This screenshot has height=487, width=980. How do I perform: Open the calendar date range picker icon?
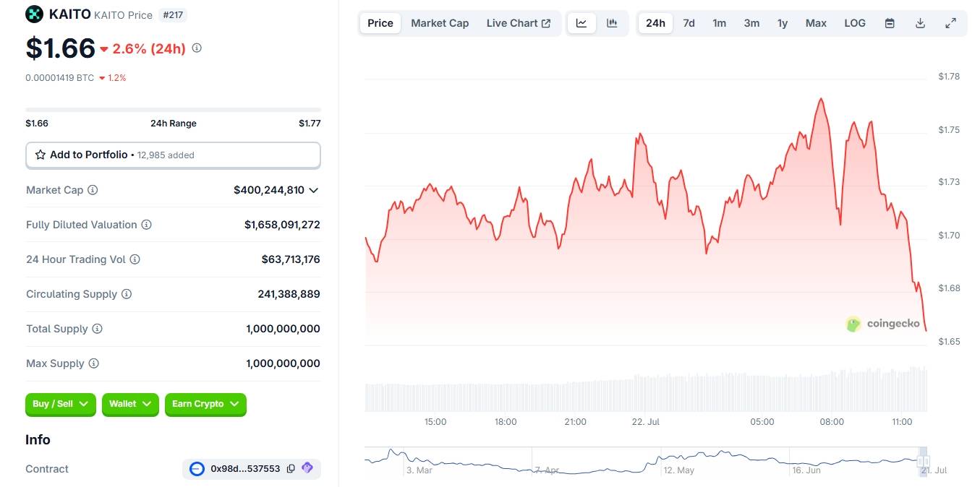click(890, 23)
